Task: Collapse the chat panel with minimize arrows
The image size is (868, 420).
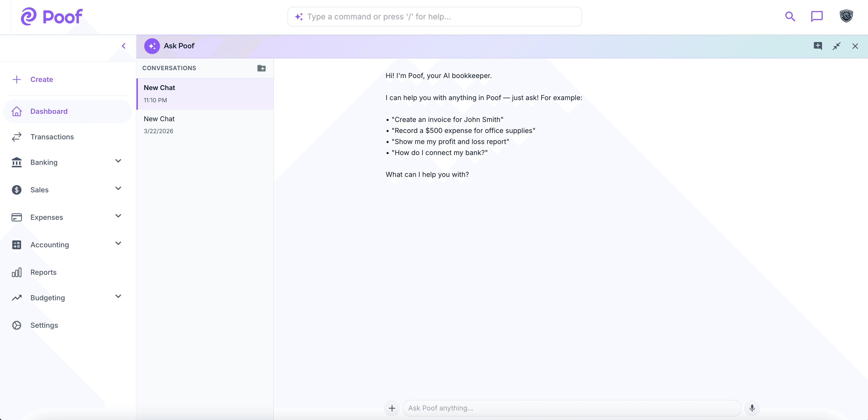Action: [837, 46]
